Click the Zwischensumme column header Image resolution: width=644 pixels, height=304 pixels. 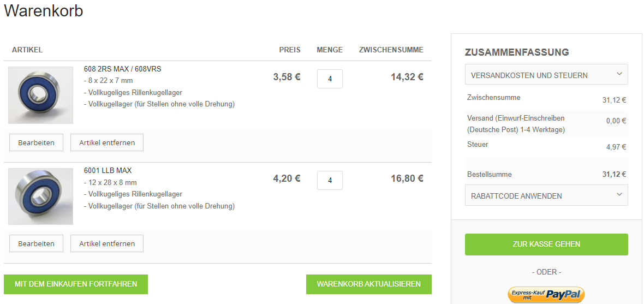[x=391, y=50]
